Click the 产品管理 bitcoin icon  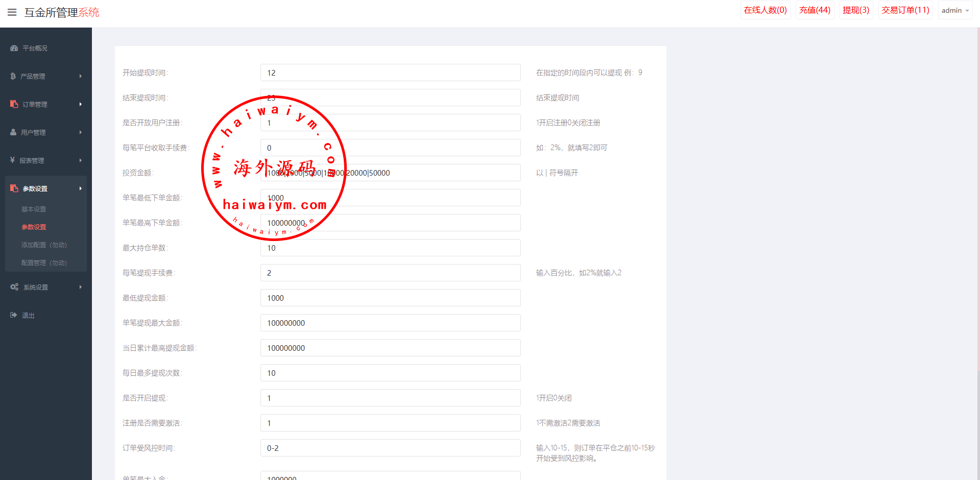tap(13, 76)
